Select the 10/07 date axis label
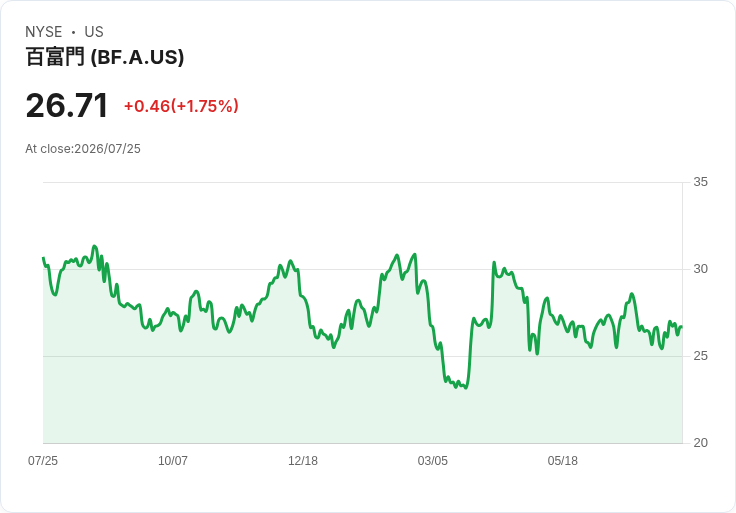Viewport: 736px width, 513px height. click(x=173, y=461)
